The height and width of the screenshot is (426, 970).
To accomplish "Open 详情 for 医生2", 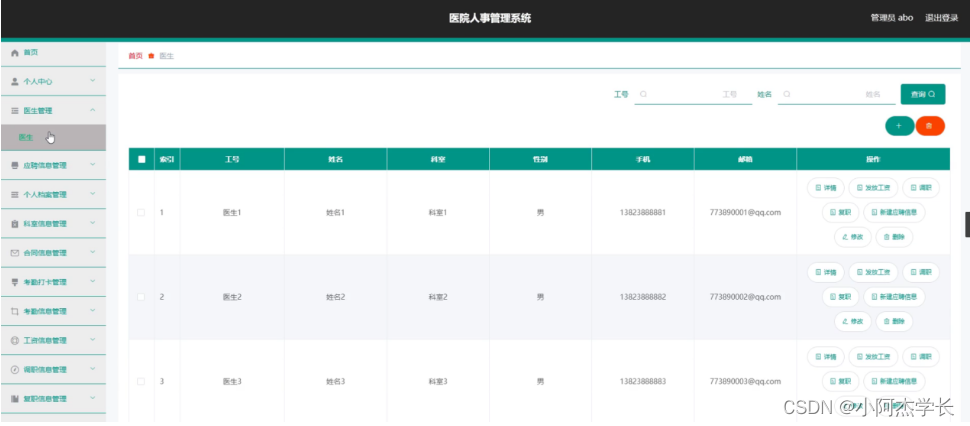I will (x=826, y=272).
